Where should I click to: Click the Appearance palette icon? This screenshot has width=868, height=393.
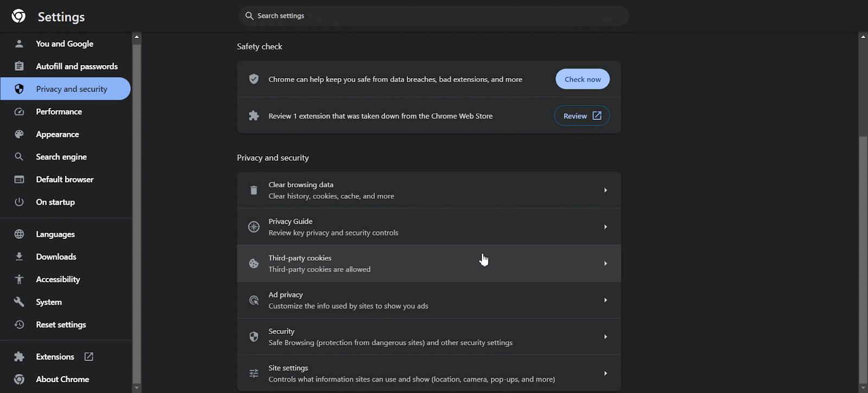click(x=19, y=134)
